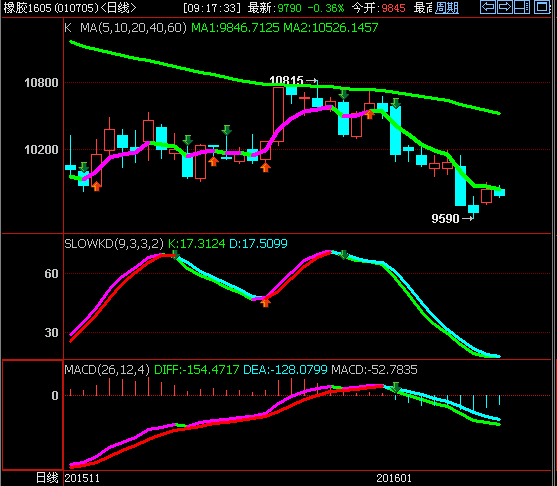Open the 周期 period link

coord(447,7)
